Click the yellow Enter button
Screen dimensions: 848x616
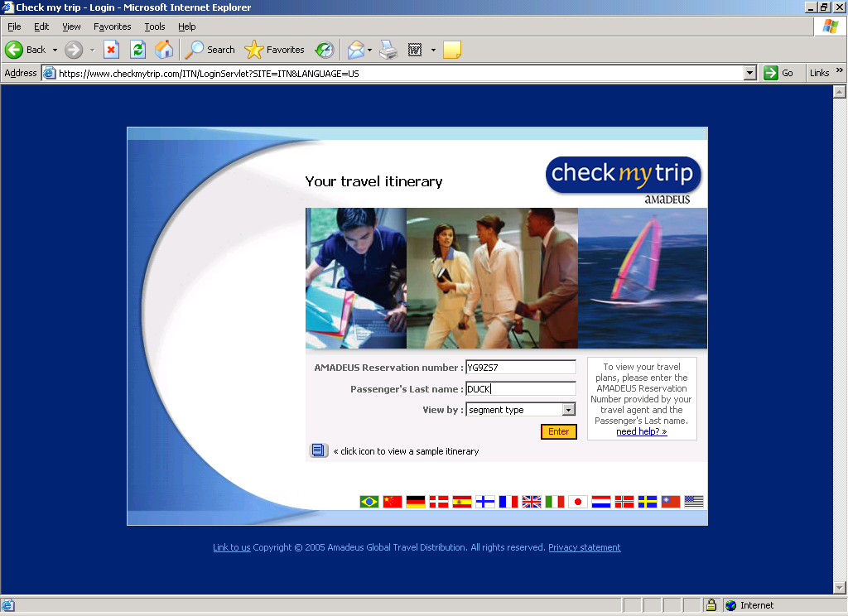pos(559,431)
